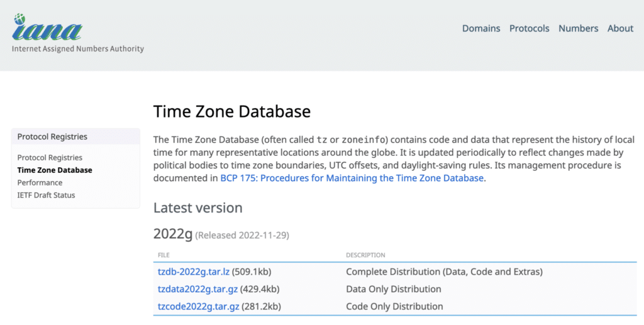Select Protocol Registries in the sidebar list
Screen dimensions: 644x325
tap(50, 158)
